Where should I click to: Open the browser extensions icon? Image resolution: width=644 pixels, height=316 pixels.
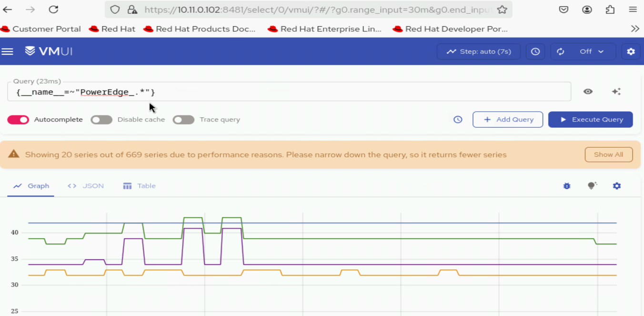(610, 10)
